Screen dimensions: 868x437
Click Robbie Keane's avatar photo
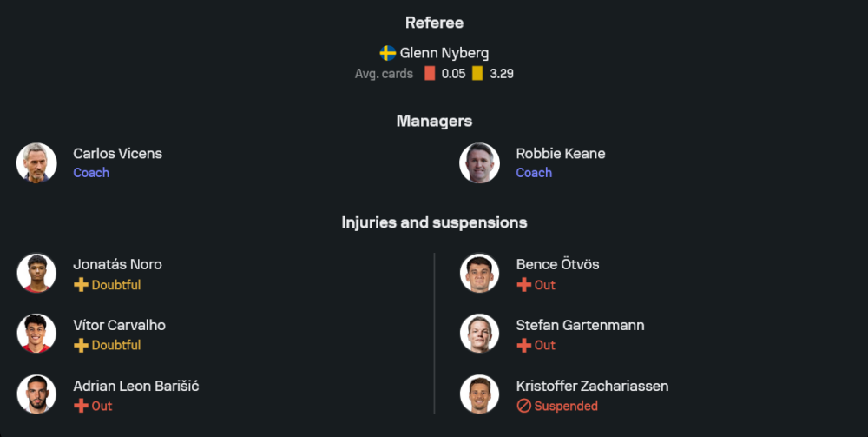[x=479, y=162]
